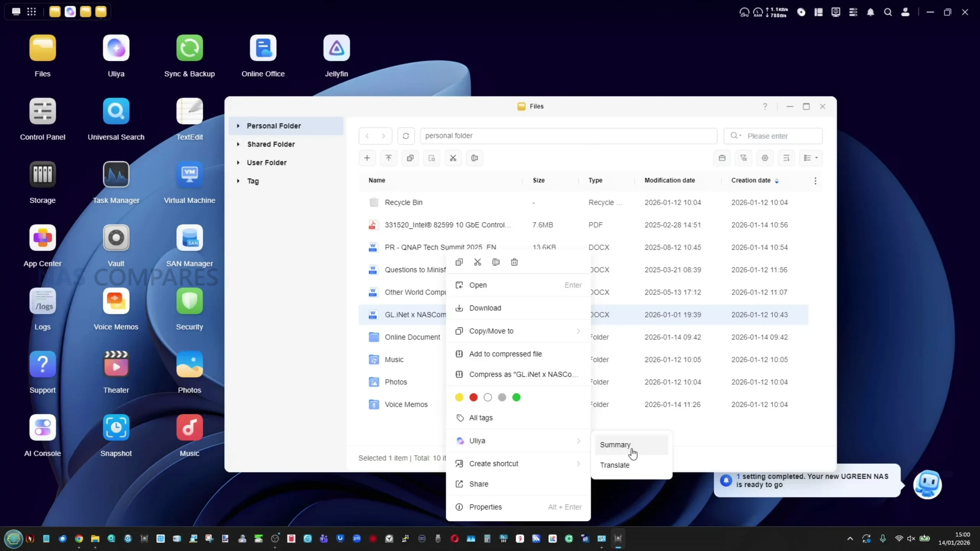Launch the Snapshot app icon
The height and width of the screenshot is (551, 980).
(116, 427)
